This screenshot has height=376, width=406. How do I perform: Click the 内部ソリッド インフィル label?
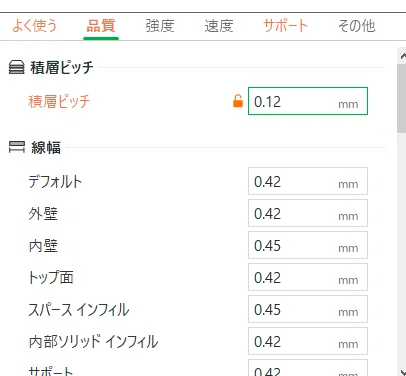click(93, 342)
